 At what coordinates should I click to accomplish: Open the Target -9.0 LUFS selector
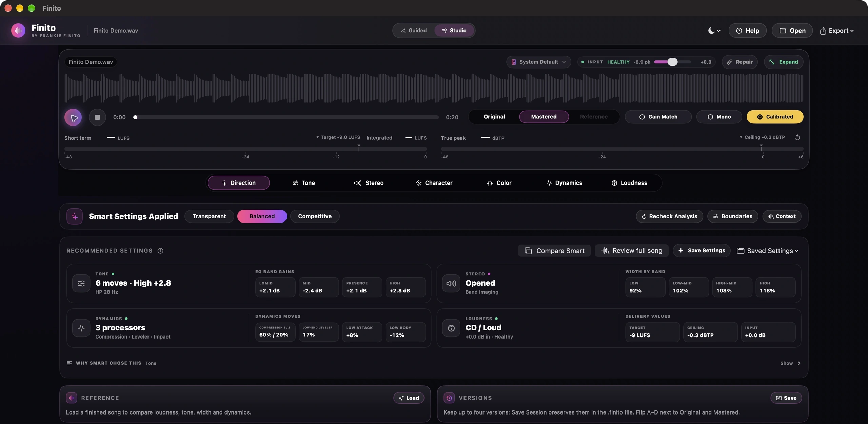[x=338, y=137]
